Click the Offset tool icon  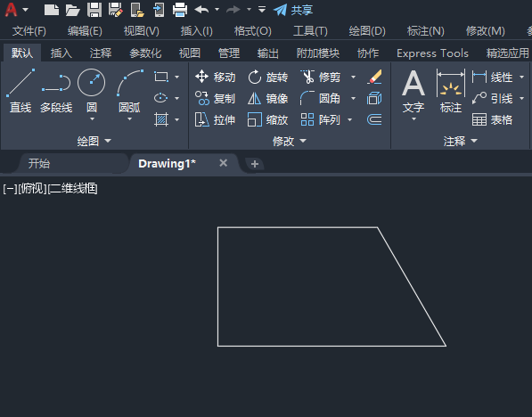(x=374, y=119)
